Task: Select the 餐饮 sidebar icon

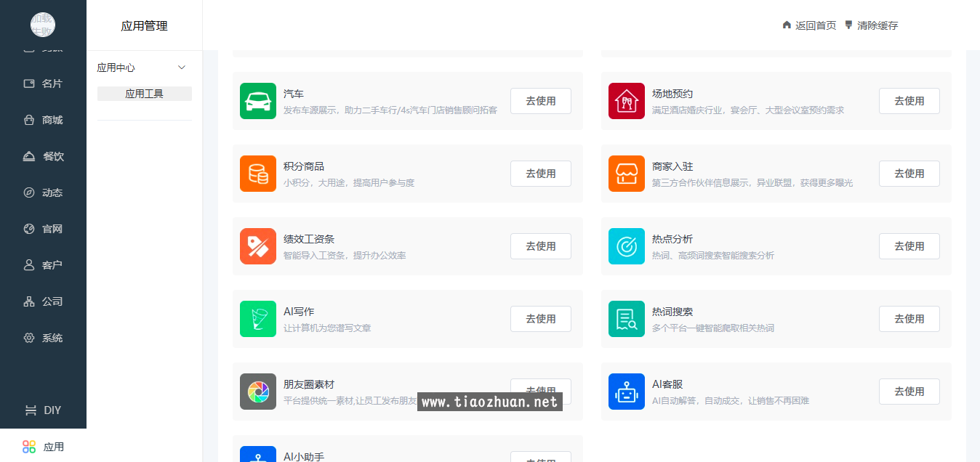Action: coord(29,156)
